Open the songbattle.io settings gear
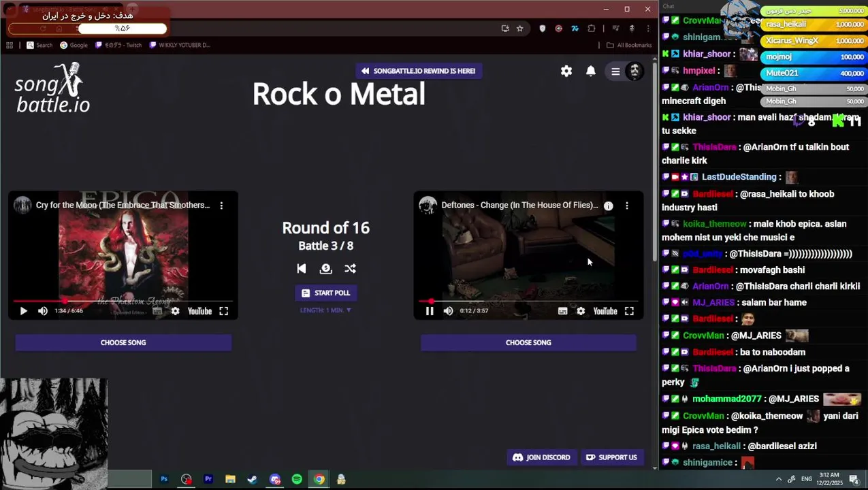Image resolution: width=868 pixels, height=490 pixels. pyautogui.click(x=566, y=71)
